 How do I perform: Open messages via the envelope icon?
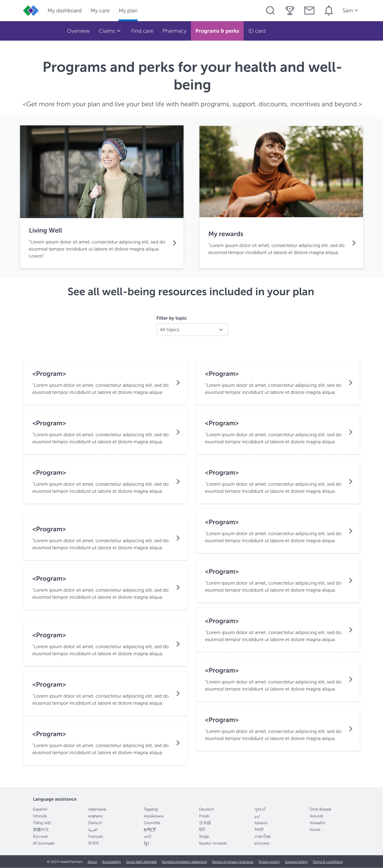tap(309, 10)
